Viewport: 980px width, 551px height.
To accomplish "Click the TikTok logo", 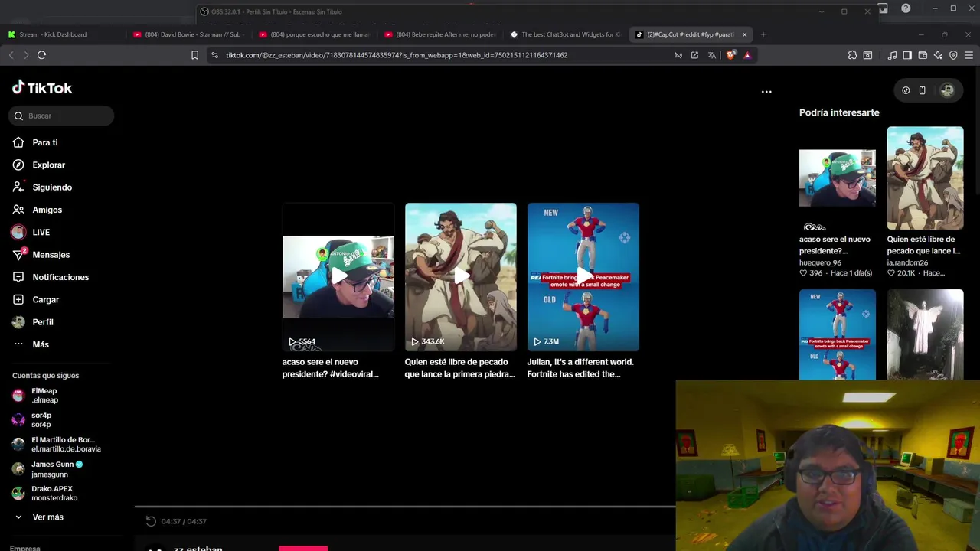I will [42, 88].
